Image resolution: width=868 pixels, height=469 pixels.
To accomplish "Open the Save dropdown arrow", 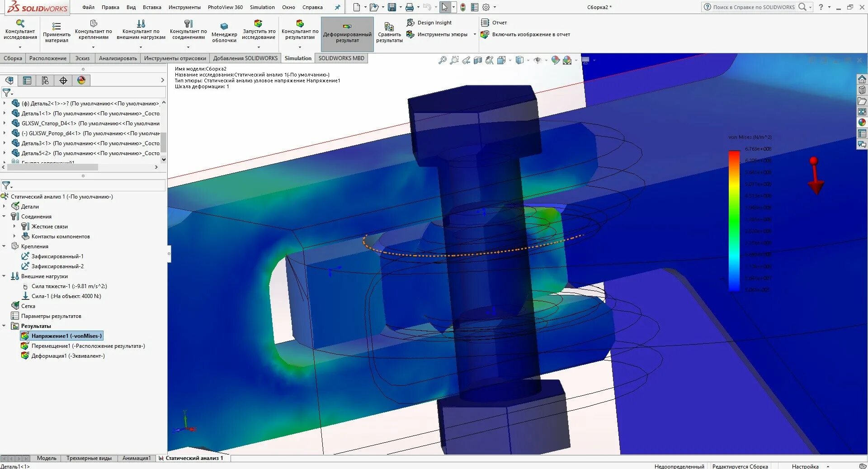I will [x=401, y=7].
